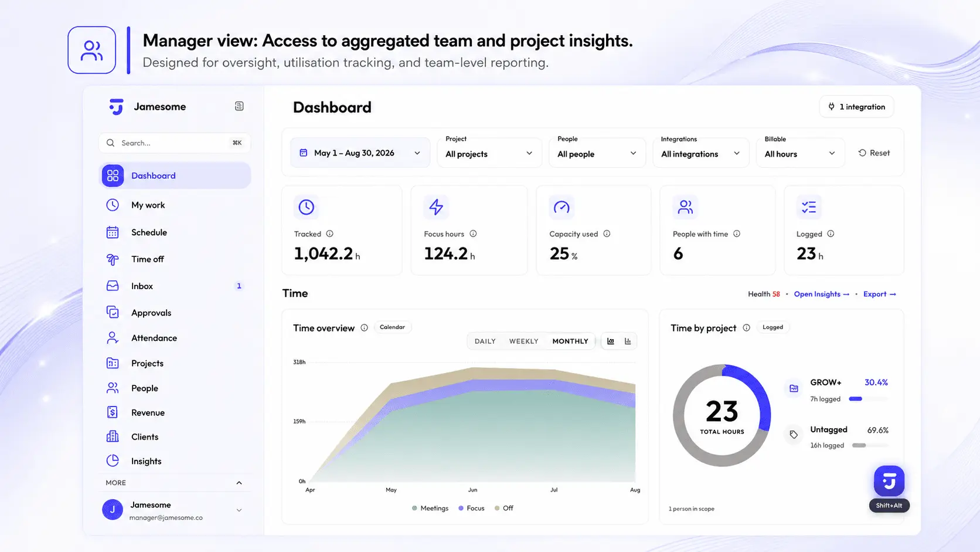Show info tooltip for People with time
Image resolution: width=980 pixels, height=552 pixels.
coord(737,233)
